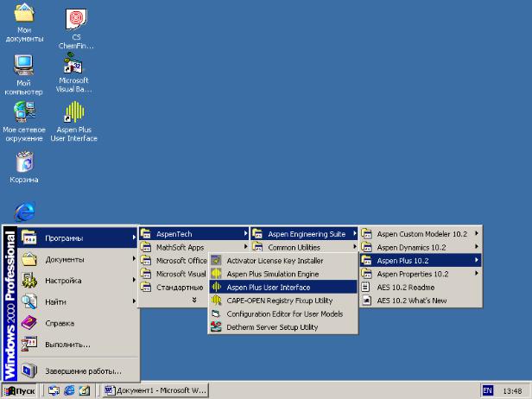532x399 pixels.
Task: Expand the Aspen Dynamics 10.2 arrow
Action: pos(477,247)
